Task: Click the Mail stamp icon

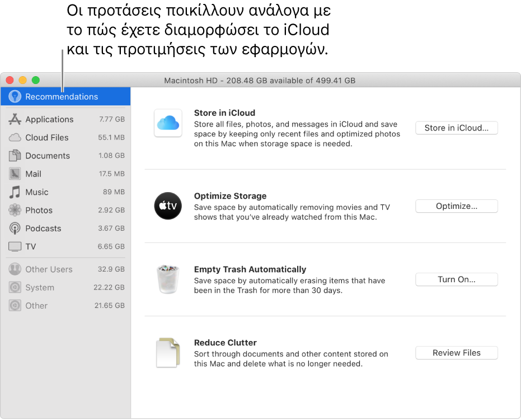Action: point(15,174)
